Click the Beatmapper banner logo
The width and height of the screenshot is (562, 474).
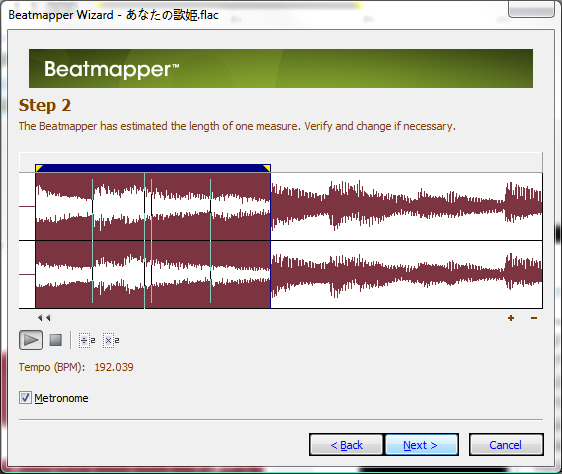[x=111, y=69]
